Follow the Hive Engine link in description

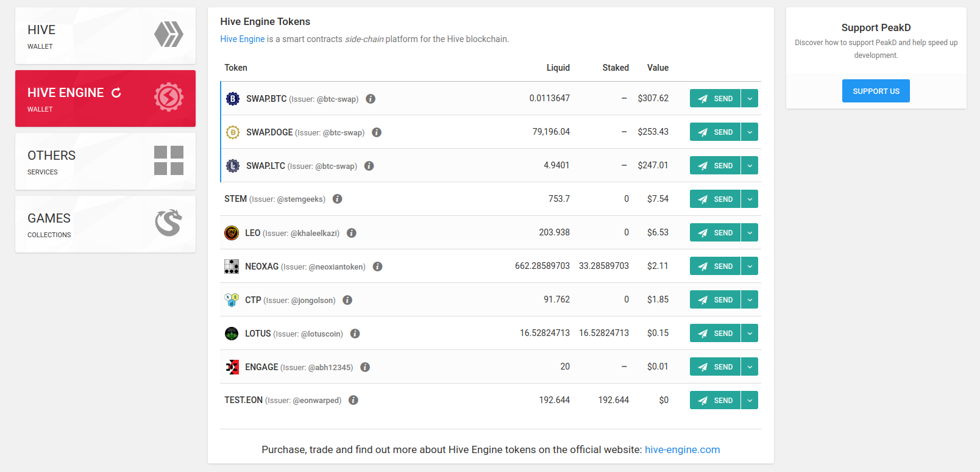(x=243, y=39)
